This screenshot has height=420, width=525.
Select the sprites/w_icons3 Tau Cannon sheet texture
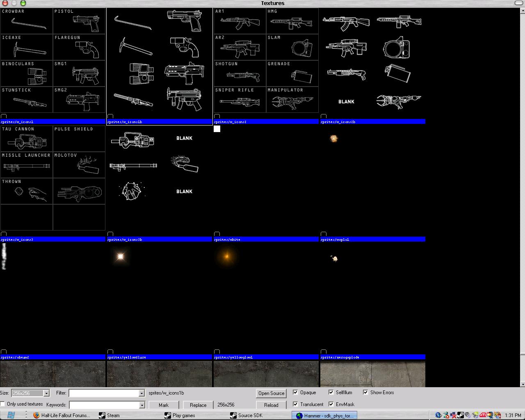(53, 178)
